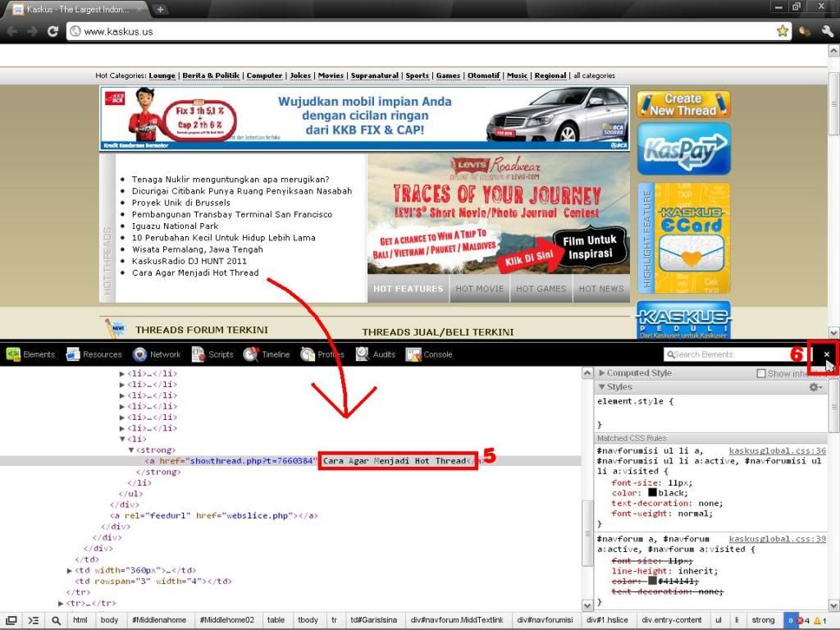Click the #414141 color swatch
Viewport: 840px width, 630px height.
pyautogui.click(x=652, y=581)
